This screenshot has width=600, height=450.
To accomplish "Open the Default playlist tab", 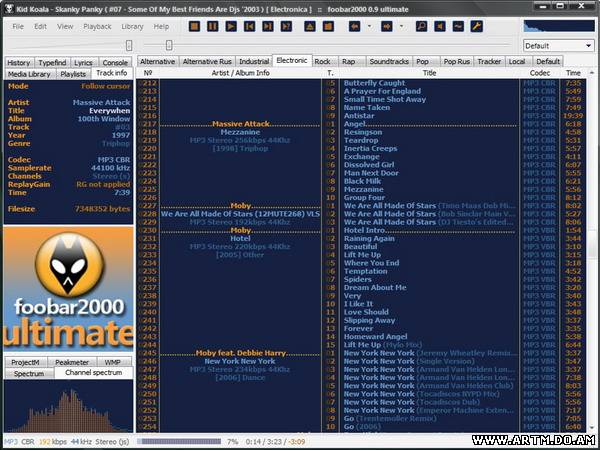I will point(548,62).
